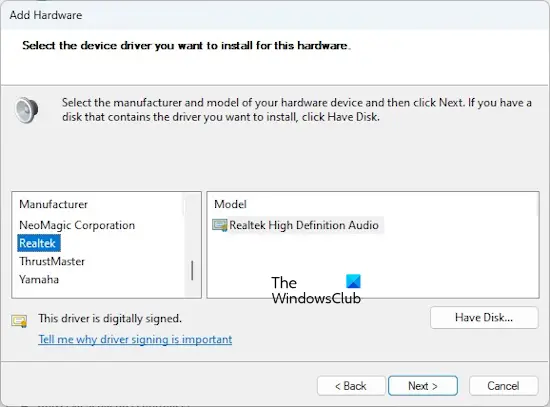Click the Model column header

click(x=230, y=204)
